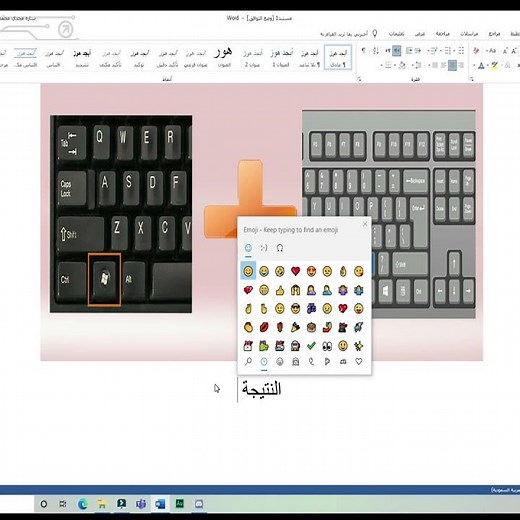The width and height of the screenshot is (520, 520).
Task: Select heart symbols emoji category
Action: (x=359, y=361)
